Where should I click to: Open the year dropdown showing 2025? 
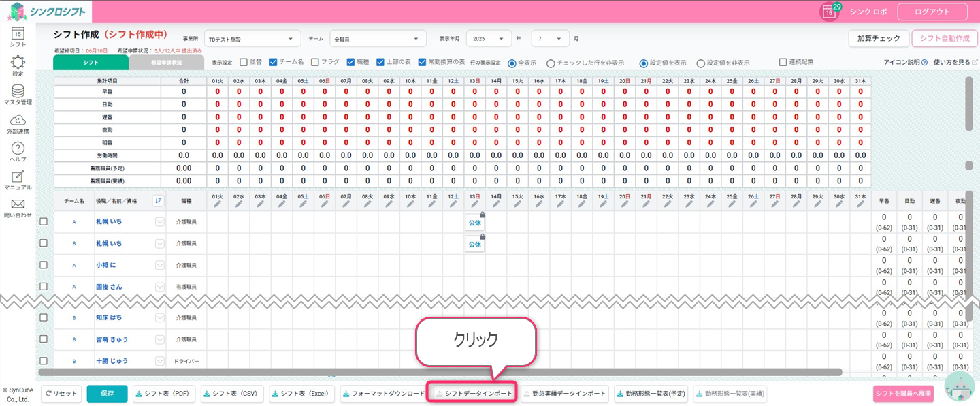coord(488,39)
